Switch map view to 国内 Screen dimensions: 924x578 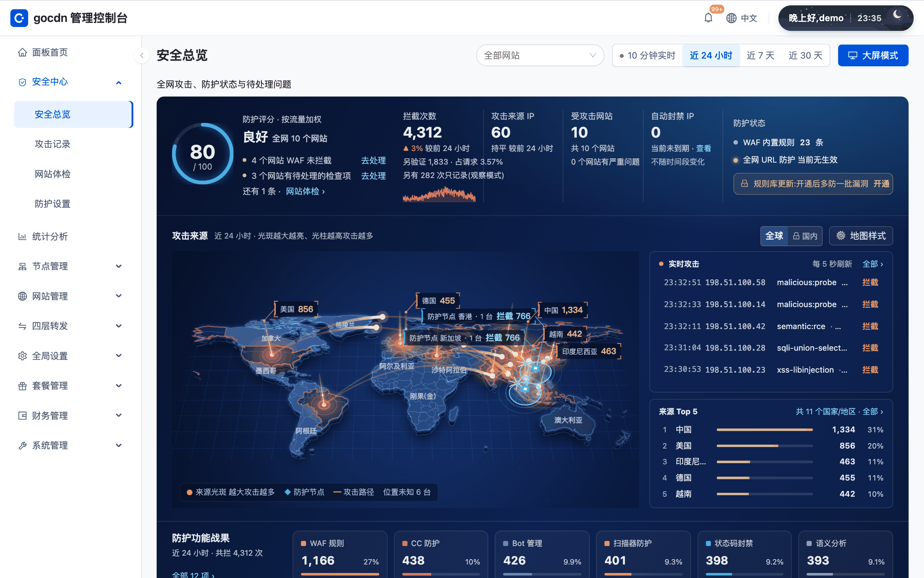click(805, 236)
